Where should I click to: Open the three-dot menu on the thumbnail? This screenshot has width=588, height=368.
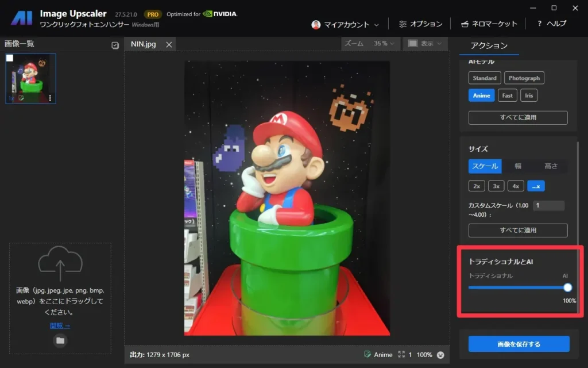[51, 98]
